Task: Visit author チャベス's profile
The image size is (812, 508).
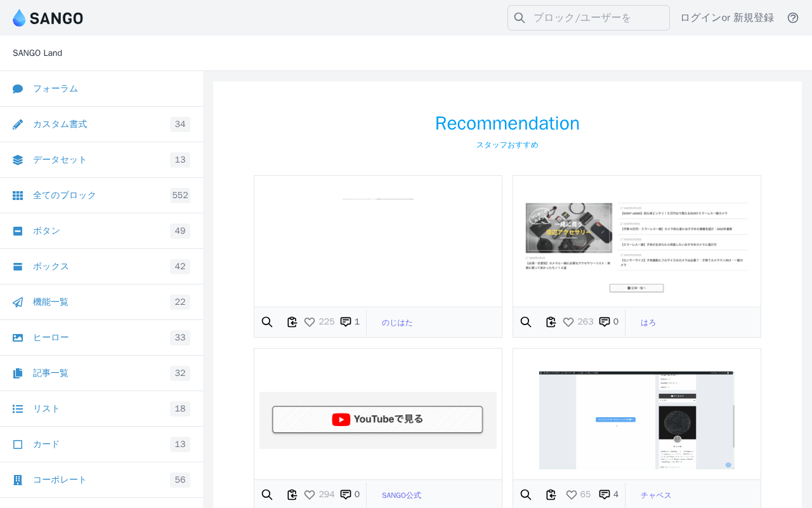Action: point(656,495)
